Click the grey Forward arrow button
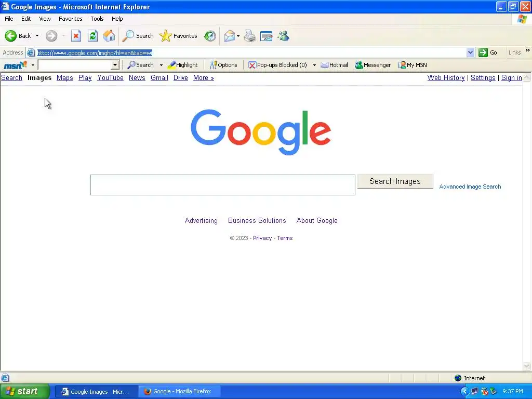 (51, 36)
